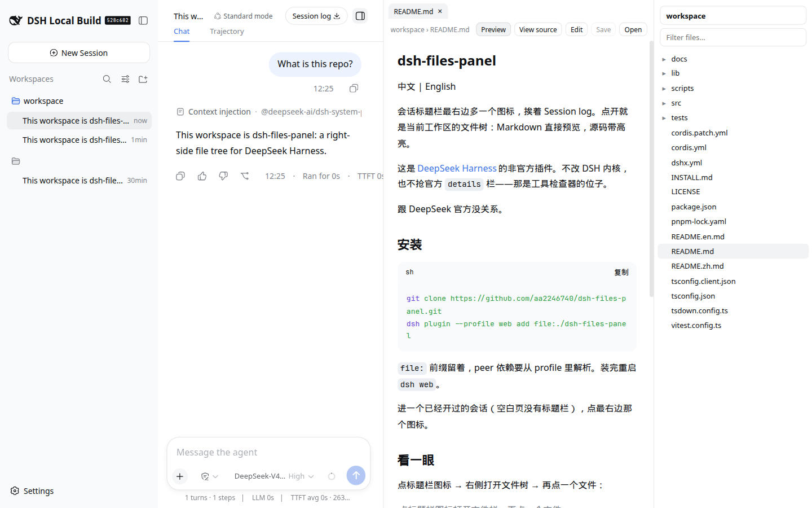Click the DSH logo icon
Image resolution: width=812 pixels, height=508 pixels.
(x=16, y=20)
